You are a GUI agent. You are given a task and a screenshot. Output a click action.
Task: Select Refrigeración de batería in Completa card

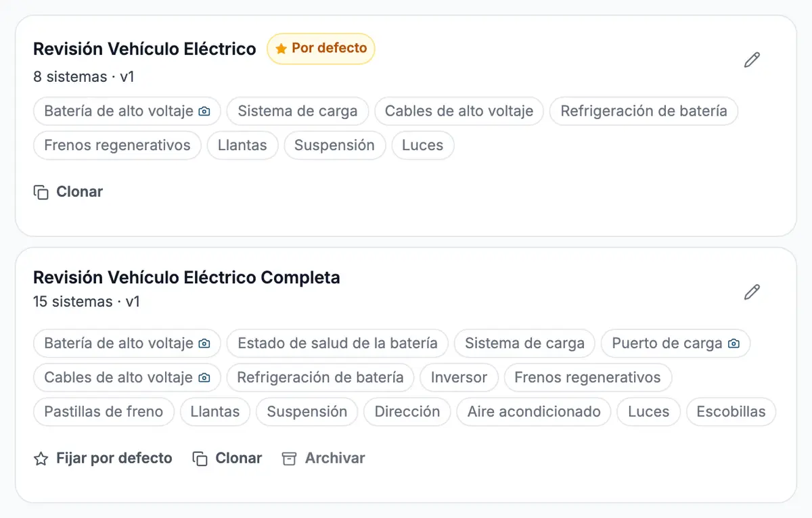click(320, 378)
